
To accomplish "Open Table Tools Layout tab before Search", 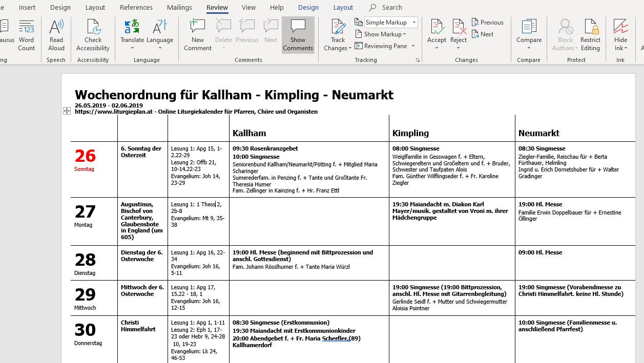I will 343,7.
